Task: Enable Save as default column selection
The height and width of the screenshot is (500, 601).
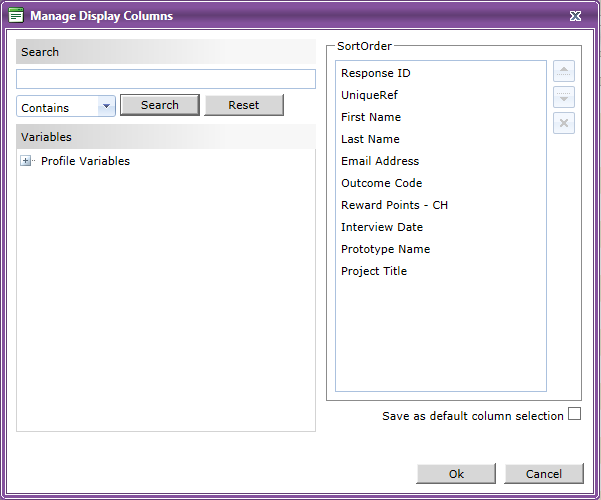Action: click(574, 414)
